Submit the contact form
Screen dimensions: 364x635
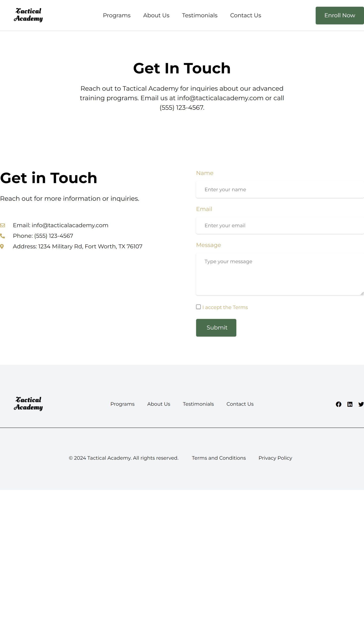(216, 328)
